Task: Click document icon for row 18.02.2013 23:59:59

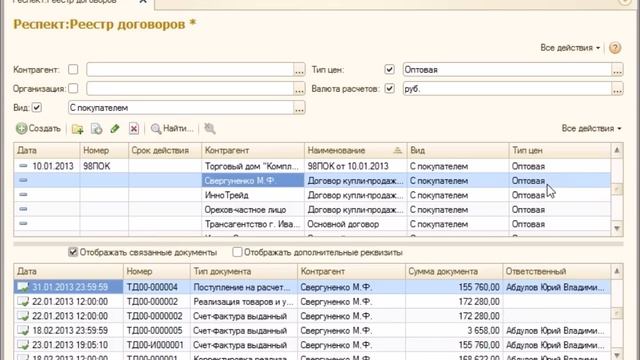Action: click(23, 331)
